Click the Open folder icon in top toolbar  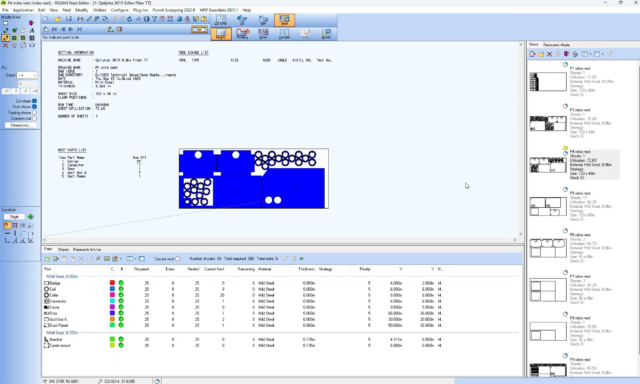click(58, 19)
